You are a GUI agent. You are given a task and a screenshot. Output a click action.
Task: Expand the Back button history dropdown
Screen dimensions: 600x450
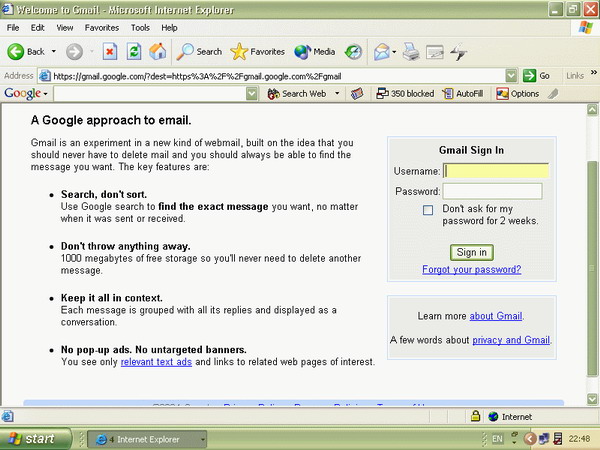tap(54, 52)
